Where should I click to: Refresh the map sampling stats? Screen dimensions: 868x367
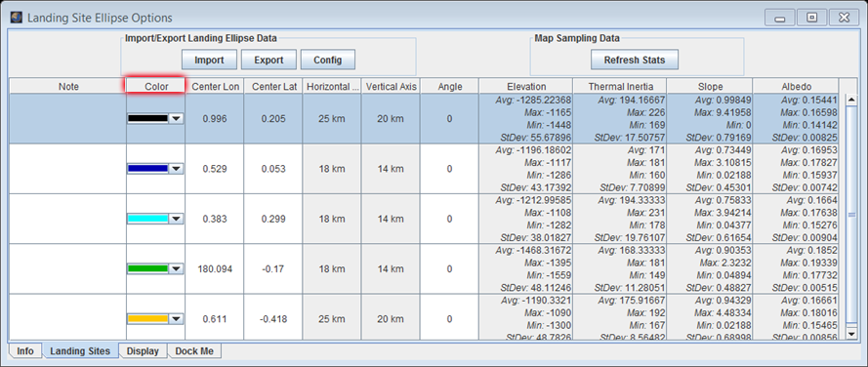pyautogui.click(x=634, y=60)
